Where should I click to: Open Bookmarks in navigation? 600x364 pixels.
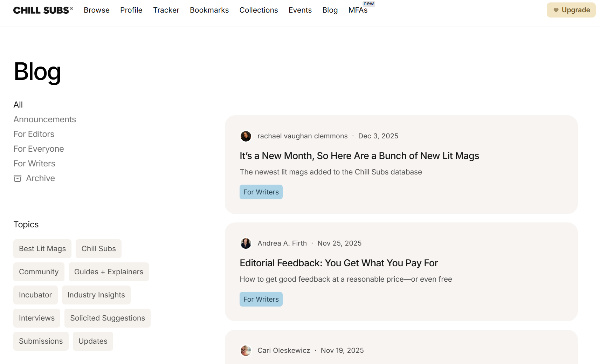tap(209, 10)
